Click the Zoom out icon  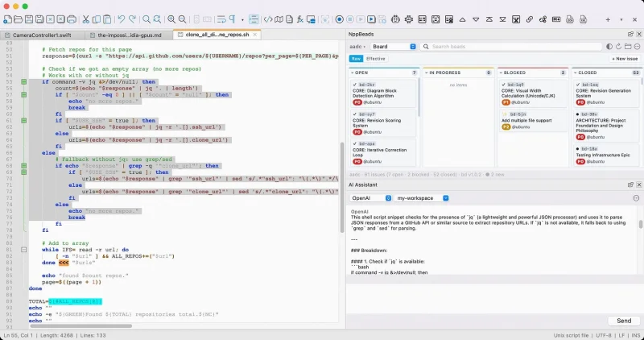tap(182, 19)
